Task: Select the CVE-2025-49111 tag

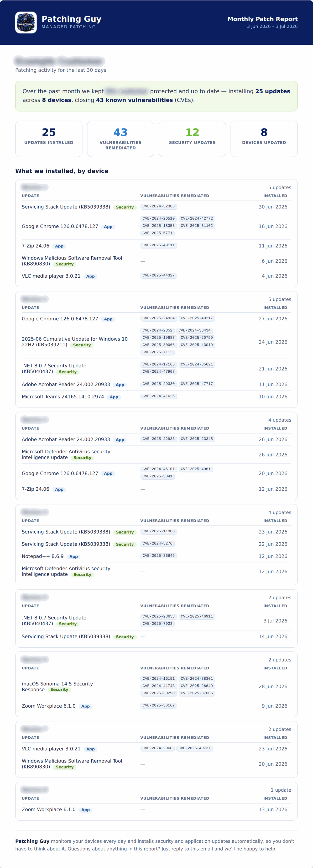Action: point(158,245)
